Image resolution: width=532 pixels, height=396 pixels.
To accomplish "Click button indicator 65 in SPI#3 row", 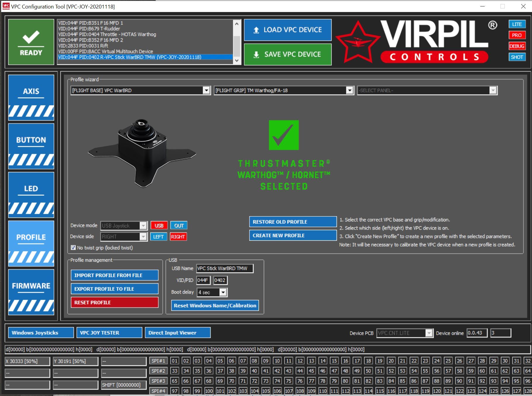I will point(174,381).
